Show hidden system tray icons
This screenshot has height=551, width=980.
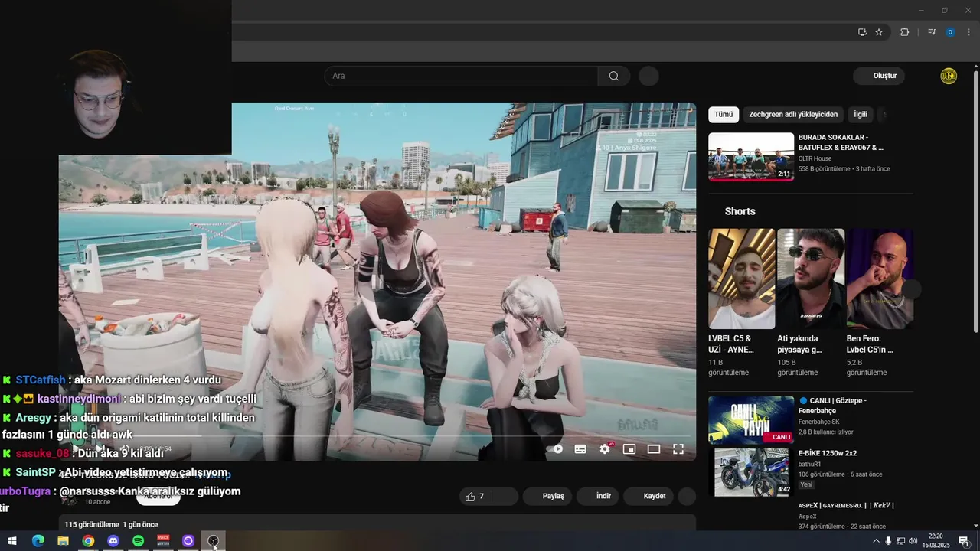876,541
